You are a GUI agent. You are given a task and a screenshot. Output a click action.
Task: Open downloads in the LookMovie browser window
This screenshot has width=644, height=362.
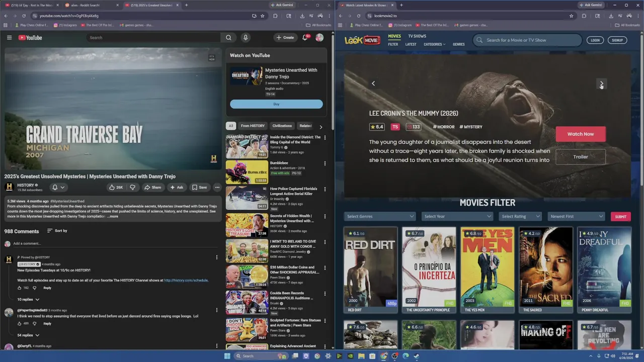tap(611, 16)
